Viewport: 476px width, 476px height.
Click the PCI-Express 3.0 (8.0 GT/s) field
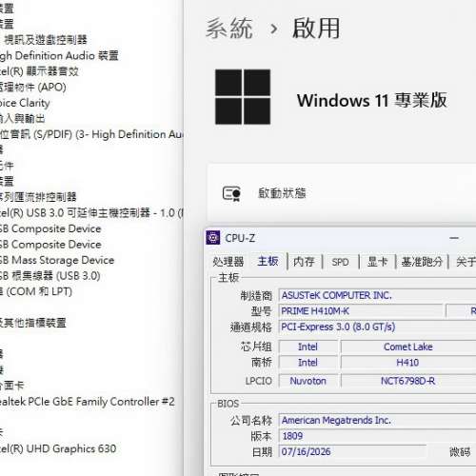pyautogui.click(x=377, y=327)
